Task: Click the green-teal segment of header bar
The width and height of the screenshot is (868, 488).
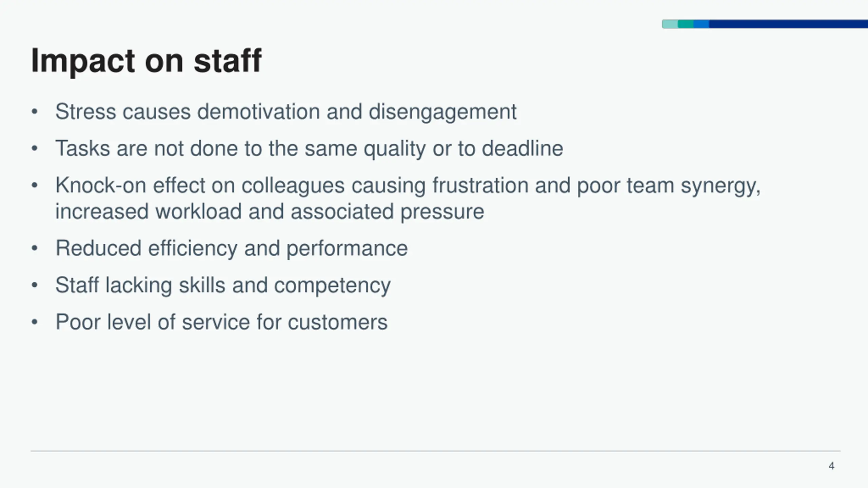Action: pos(686,24)
